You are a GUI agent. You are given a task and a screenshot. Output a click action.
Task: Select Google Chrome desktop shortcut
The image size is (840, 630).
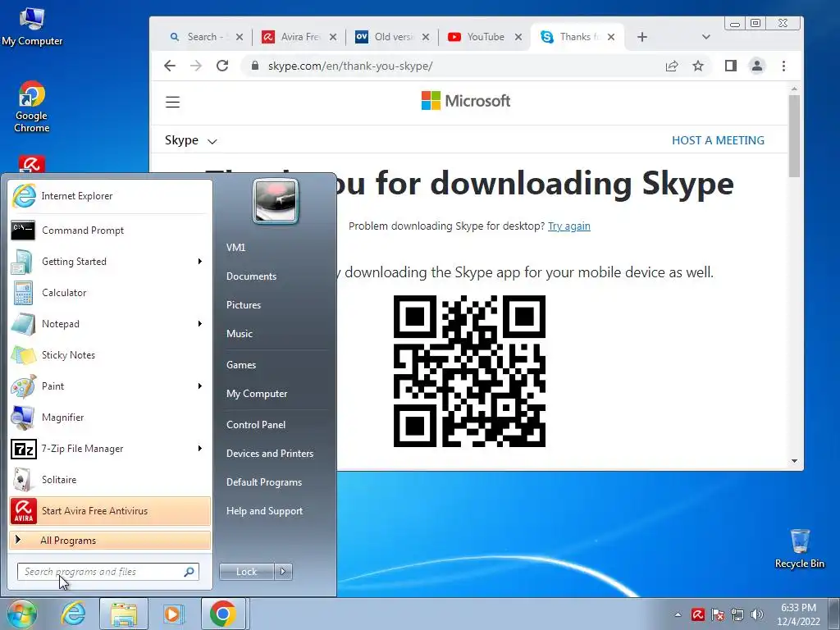click(x=32, y=107)
